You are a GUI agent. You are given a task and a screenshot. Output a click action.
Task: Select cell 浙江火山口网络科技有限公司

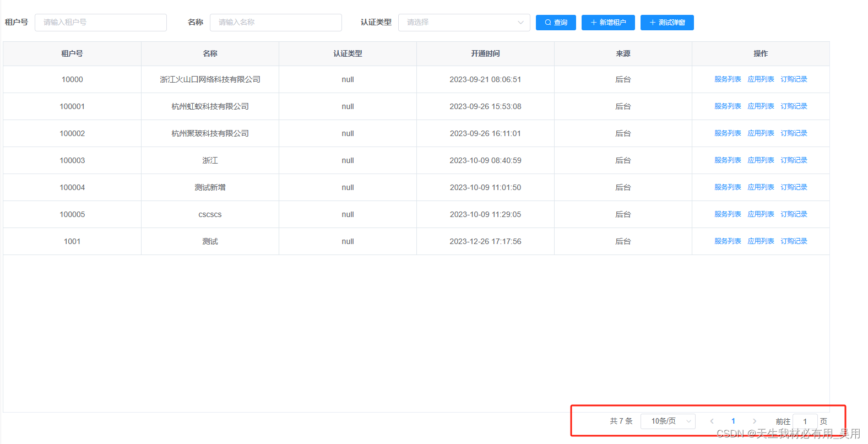(x=210, y=79)
